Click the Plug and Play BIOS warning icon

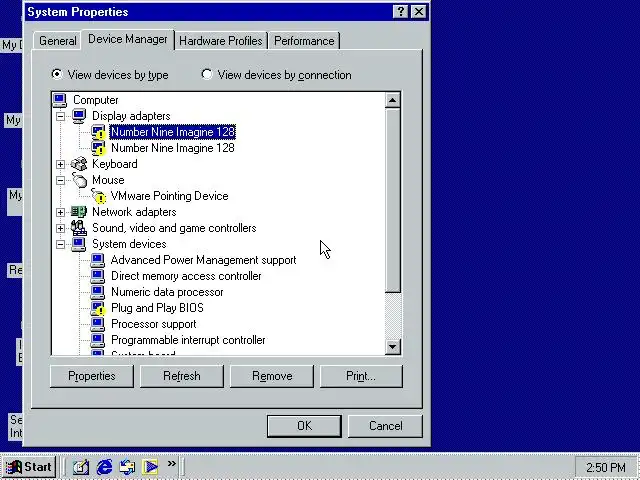pos(98,308)
